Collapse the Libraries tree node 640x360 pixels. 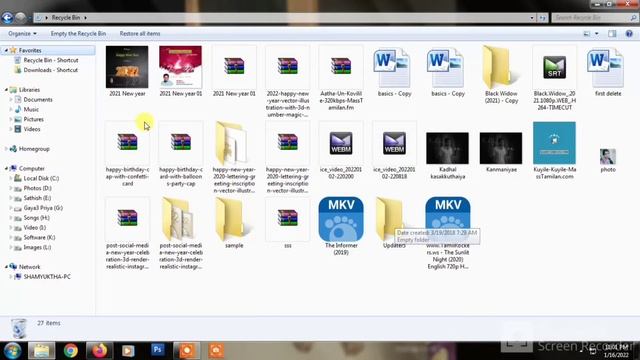point(6,89)
